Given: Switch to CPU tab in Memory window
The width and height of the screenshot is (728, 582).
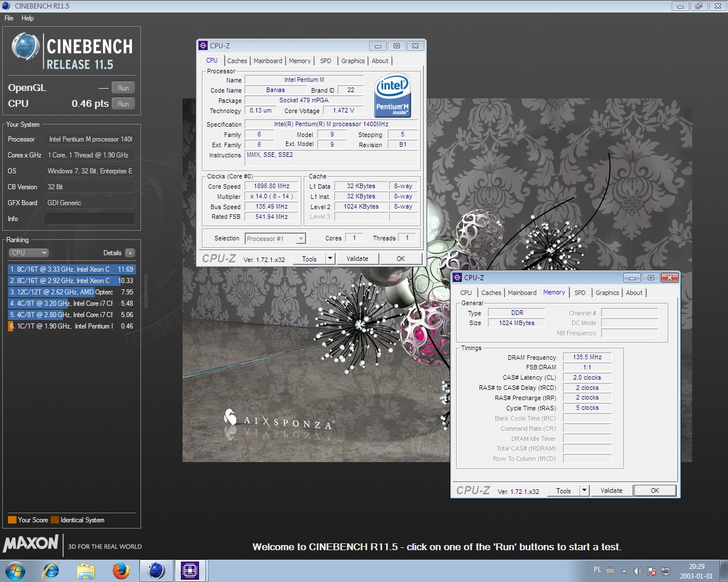Looking at the screenshot, I should pyautogui.click(x=466, y=293).
